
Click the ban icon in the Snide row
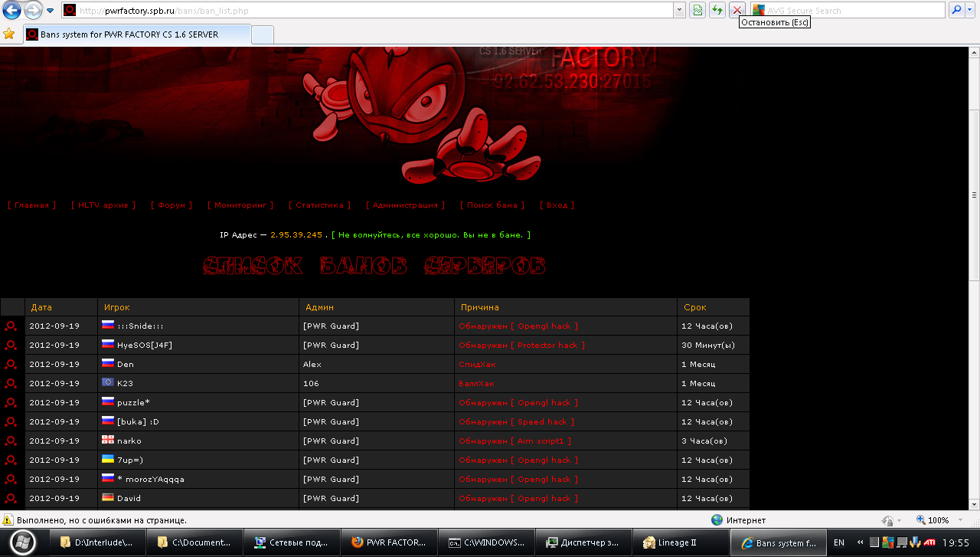coord(11,326)
